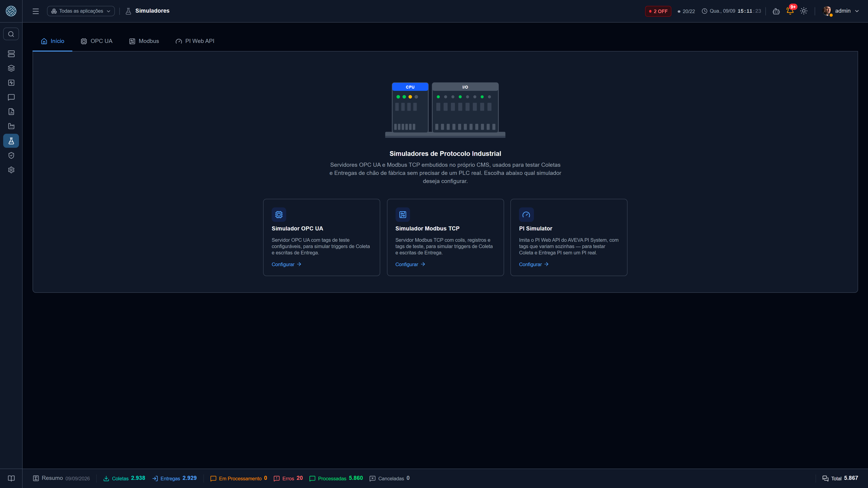Open the book documentation icon
This screenshot has height=488, width=868.
[11, 479]
